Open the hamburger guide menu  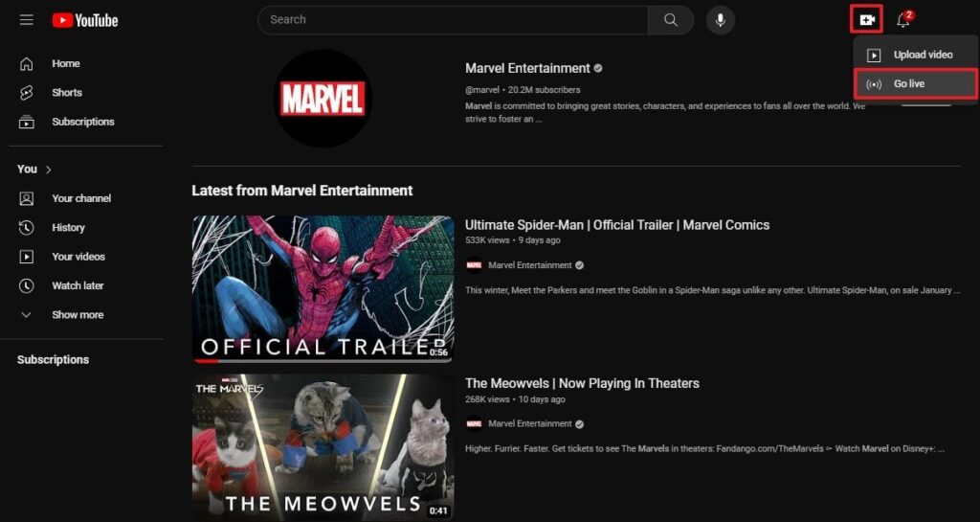(x=26, y=20)
